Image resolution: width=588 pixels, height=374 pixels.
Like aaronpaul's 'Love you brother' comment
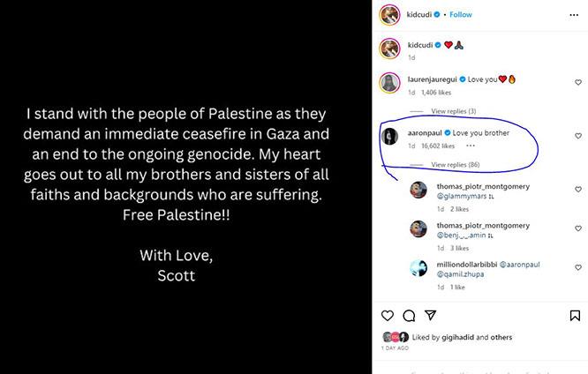pos(578,136)
